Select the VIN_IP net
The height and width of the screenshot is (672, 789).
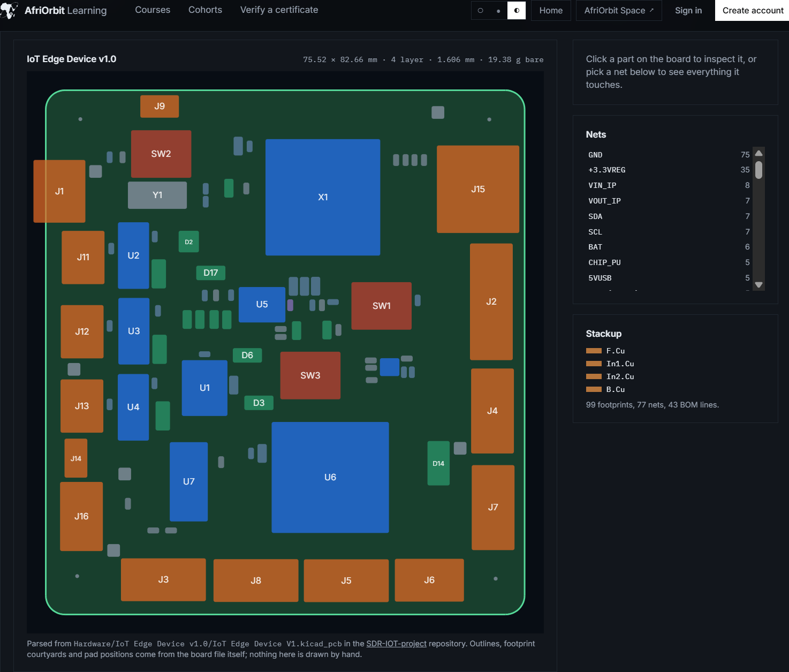[669, 185]
